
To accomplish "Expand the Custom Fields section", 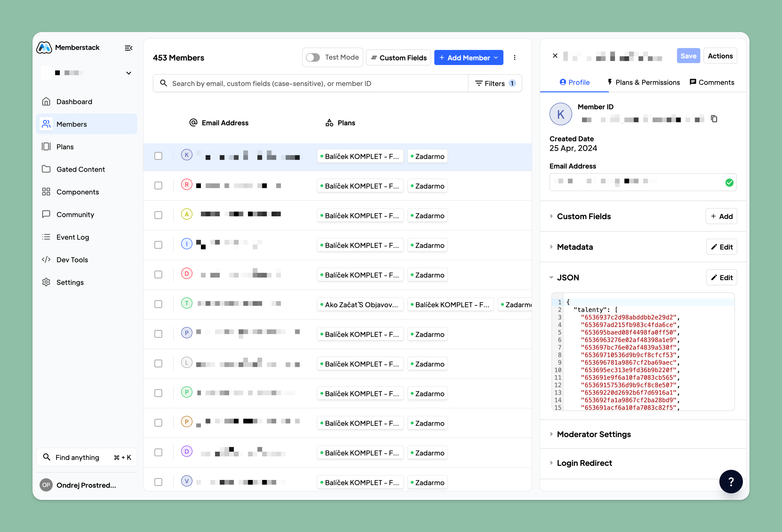I will click(583, 216).
